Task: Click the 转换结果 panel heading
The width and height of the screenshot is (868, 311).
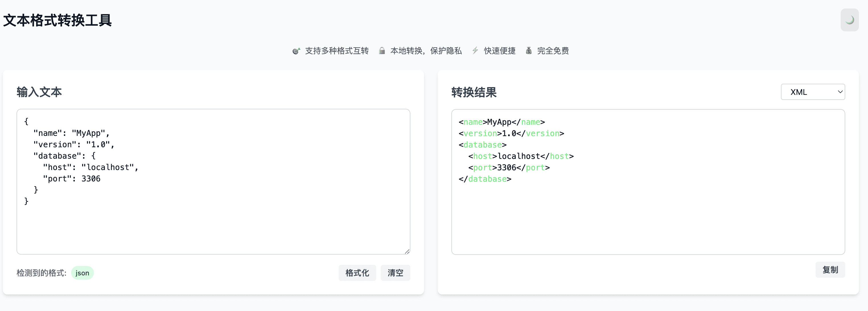Action: coord(474,92)
